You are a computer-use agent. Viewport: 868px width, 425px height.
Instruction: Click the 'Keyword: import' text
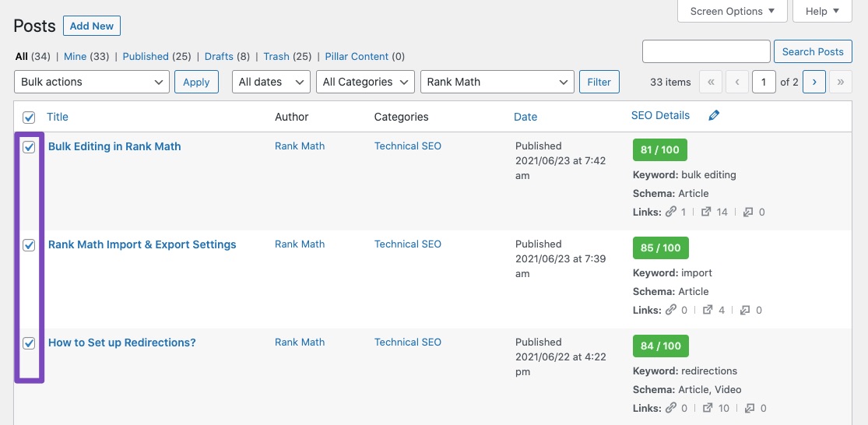click(672, 272)
